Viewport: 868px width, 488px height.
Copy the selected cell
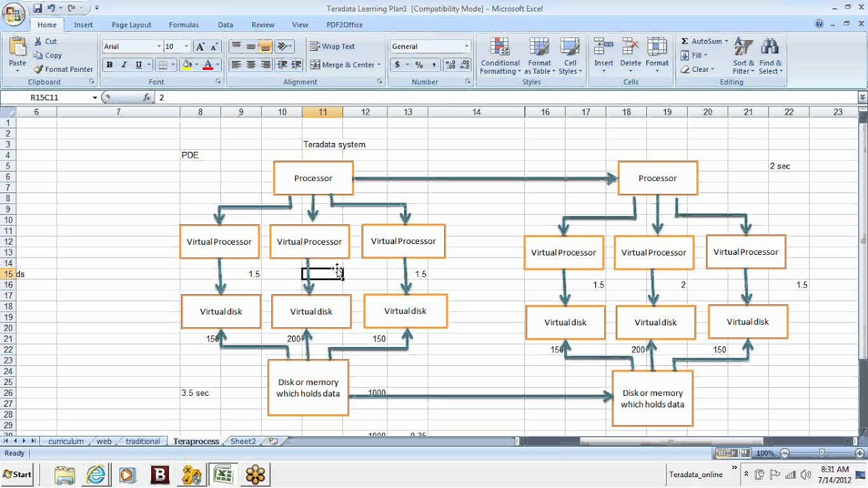pyautogui.click(x=47, y=56)
